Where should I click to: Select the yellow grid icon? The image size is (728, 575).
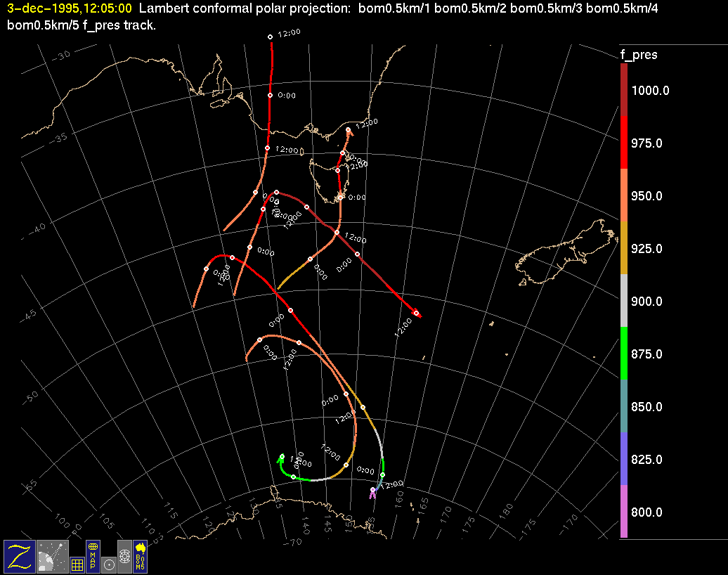pyautogui.click(x=77, y=564)
